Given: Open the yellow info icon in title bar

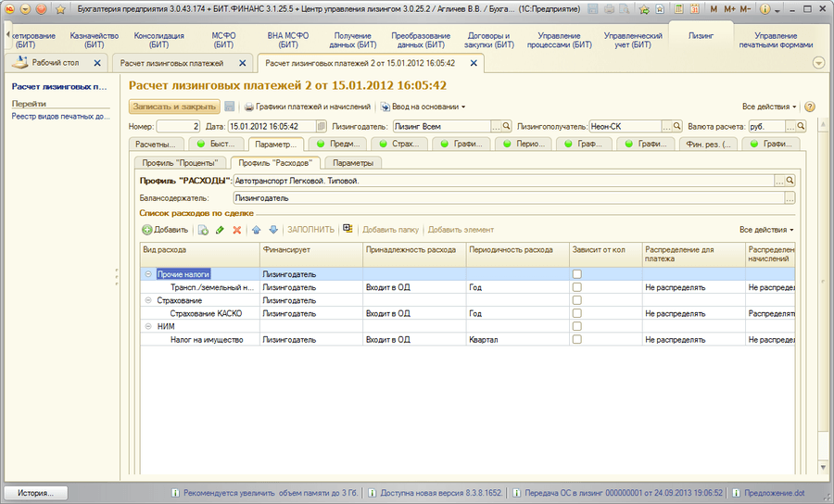Looking at the screenshot, I should (765, 9).
